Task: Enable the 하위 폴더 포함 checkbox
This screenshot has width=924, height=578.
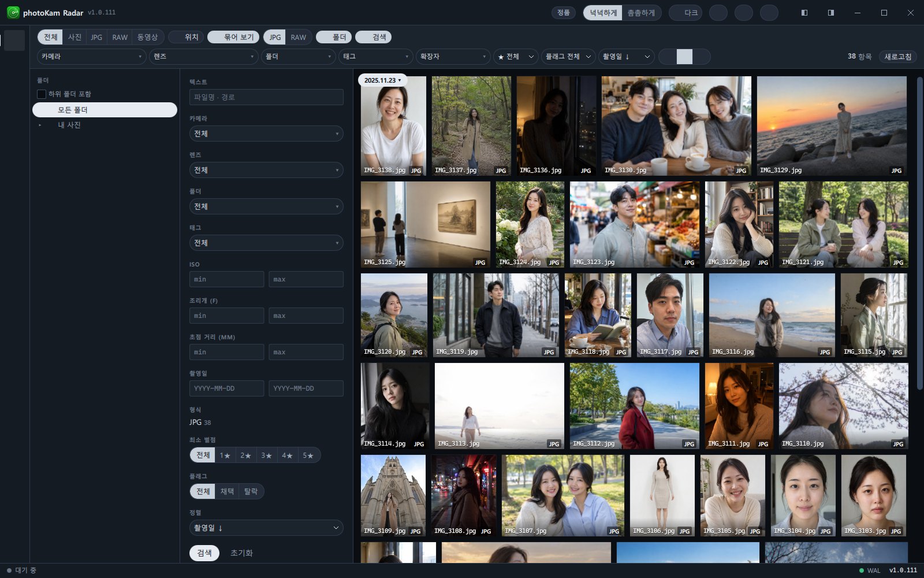Action: tap(42, 94)
